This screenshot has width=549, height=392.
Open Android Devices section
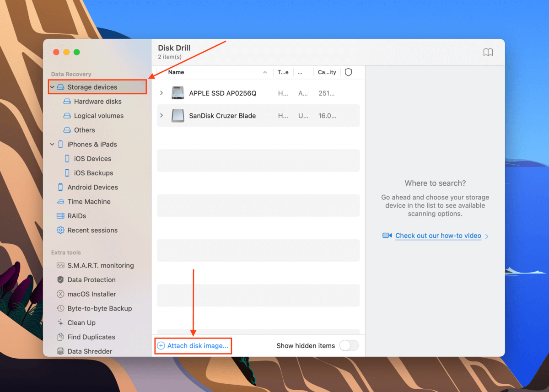pos(93,187)
